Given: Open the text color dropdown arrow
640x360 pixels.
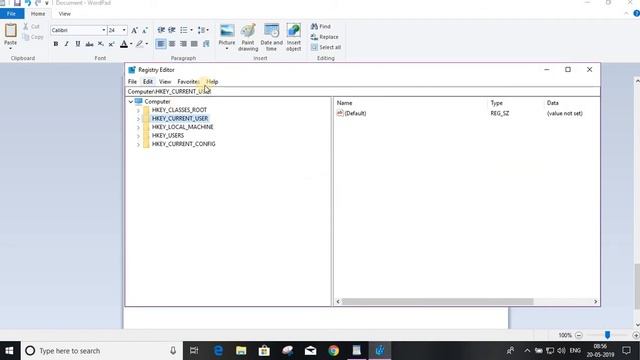Looking at the screenshot, I should click(x=131, y=44).
